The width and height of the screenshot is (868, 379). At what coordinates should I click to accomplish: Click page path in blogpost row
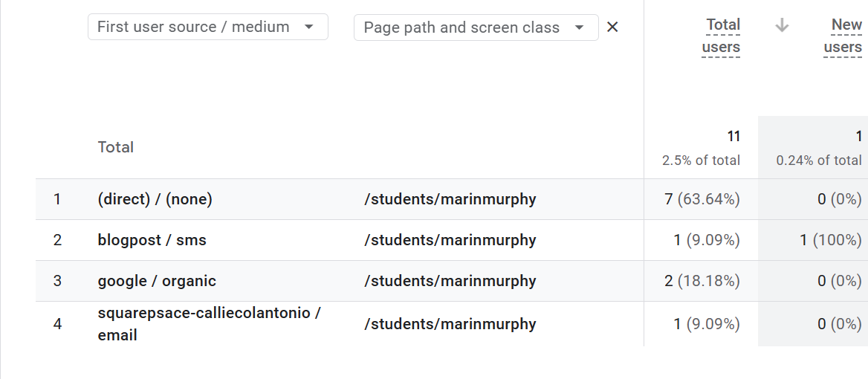coord(450,240)
